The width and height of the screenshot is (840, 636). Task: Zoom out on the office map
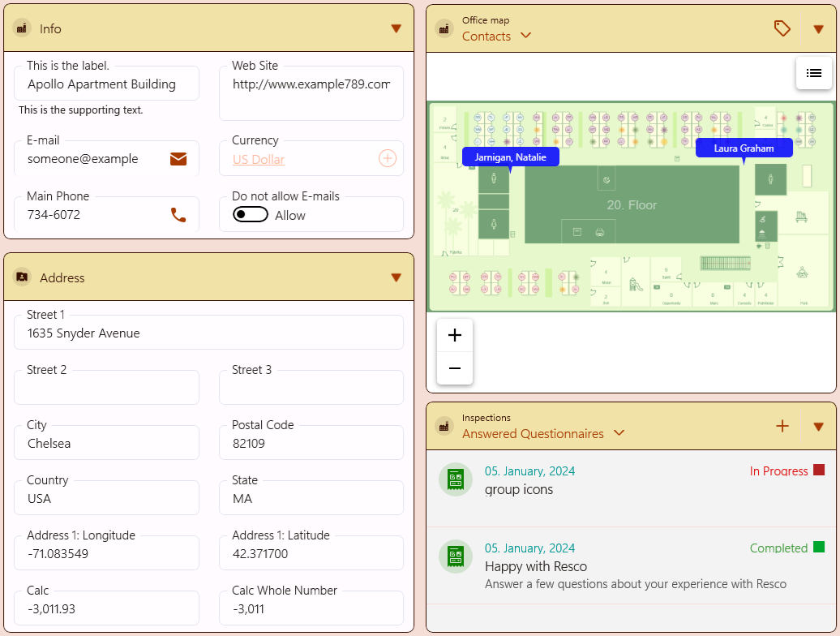pyautogui.click(x=455, y=368)
